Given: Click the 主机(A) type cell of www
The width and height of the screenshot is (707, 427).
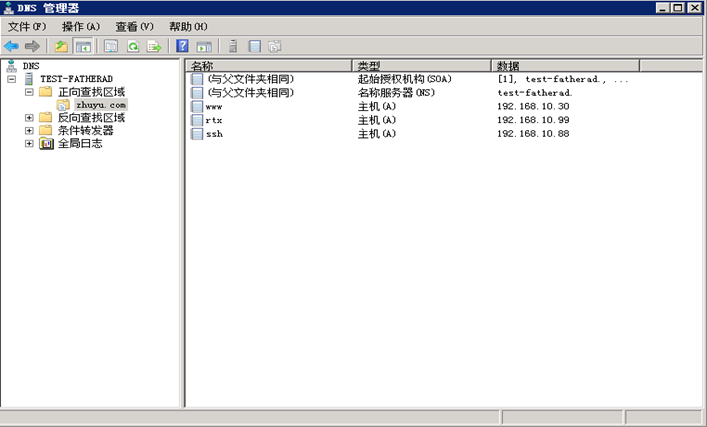Looking at the screenshot, I should 376,107.
